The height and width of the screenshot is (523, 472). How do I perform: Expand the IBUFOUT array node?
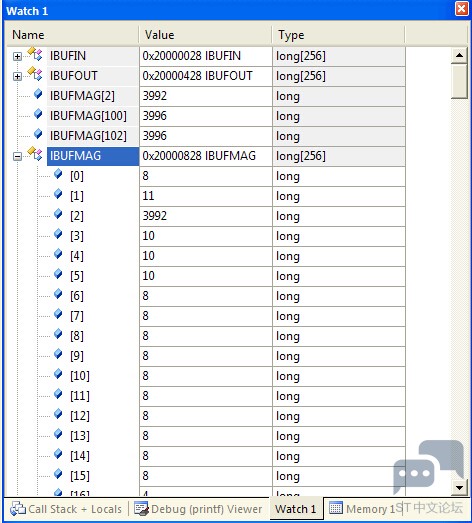[17, 77]
